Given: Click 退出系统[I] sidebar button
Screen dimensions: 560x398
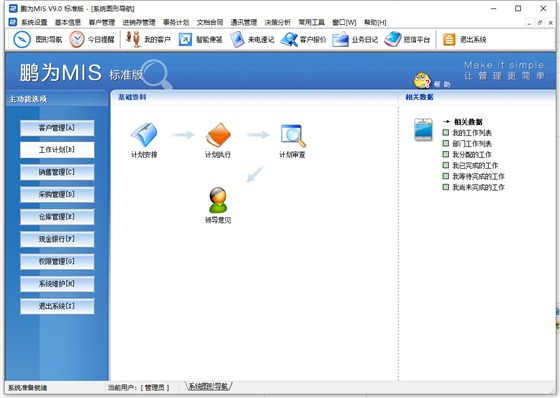Looking at the screenshot, I should coord(57,306).
